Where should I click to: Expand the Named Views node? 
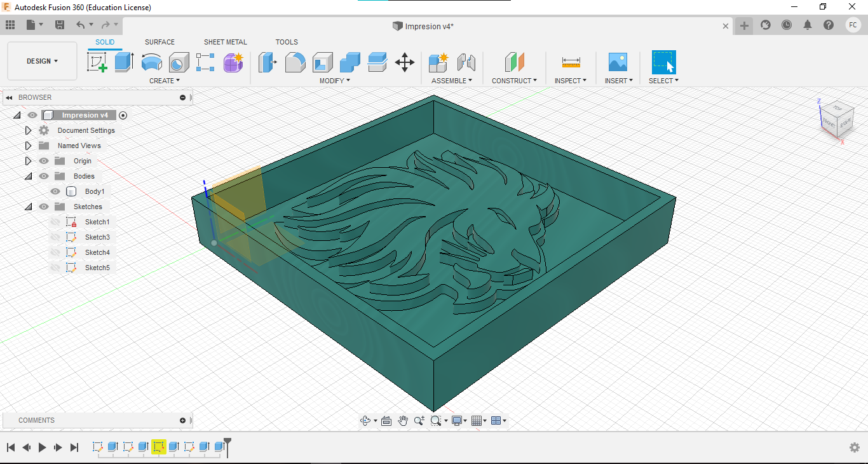[x=28, y=146]
